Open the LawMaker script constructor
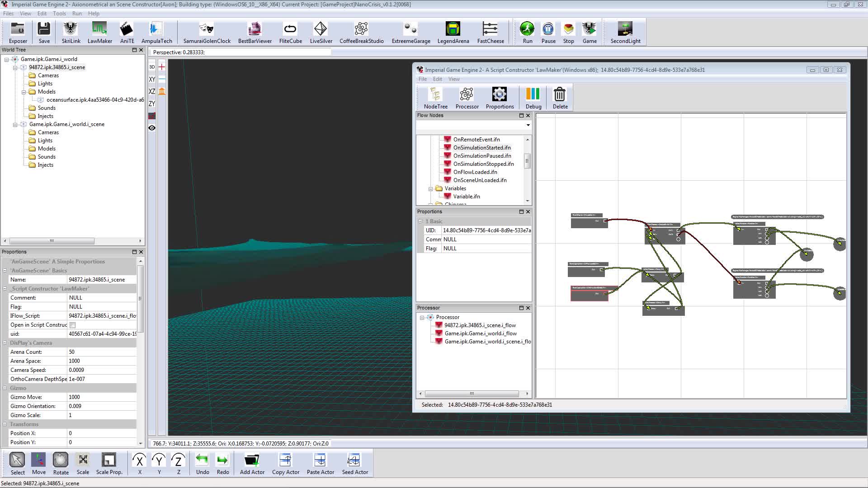Screen dimensions: 868x488 pos(99,33)
